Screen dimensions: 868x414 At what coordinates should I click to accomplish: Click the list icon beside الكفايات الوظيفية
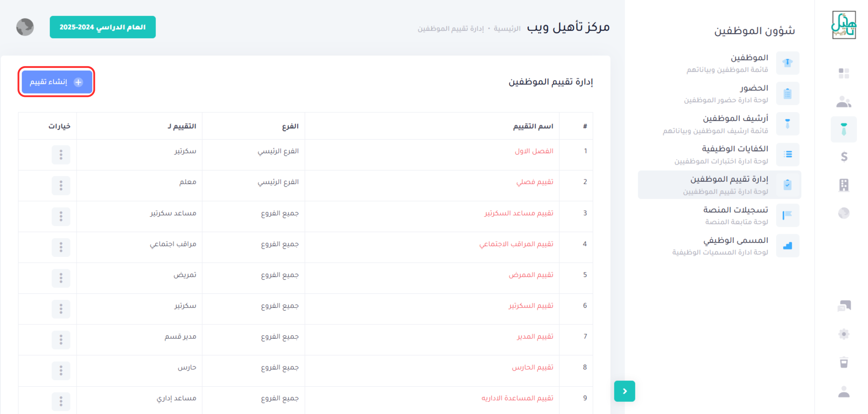(x=787, y=154)
